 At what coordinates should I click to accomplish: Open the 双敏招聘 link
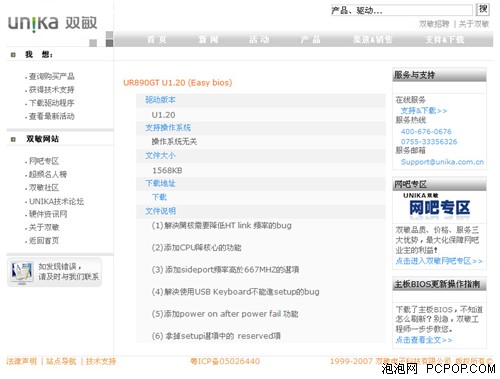[x=434, y=24]
